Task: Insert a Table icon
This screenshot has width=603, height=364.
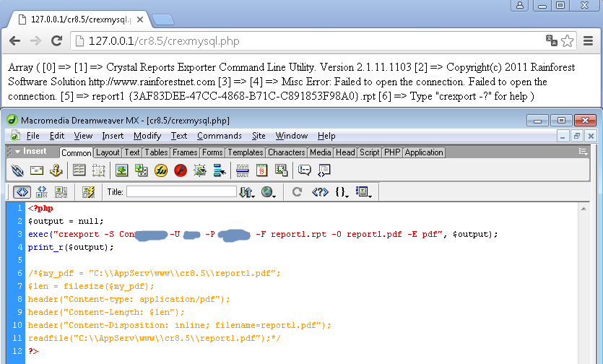Action: coord(79,170)
